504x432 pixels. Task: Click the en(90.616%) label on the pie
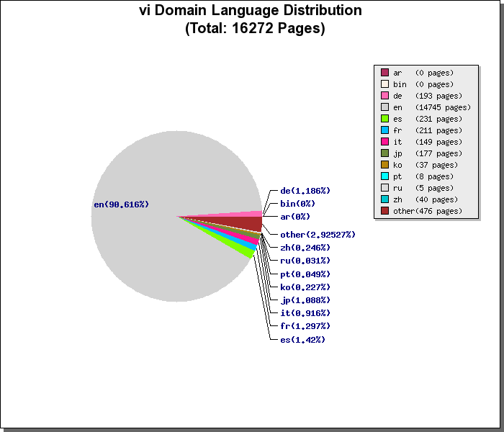(x=121, y=204)
